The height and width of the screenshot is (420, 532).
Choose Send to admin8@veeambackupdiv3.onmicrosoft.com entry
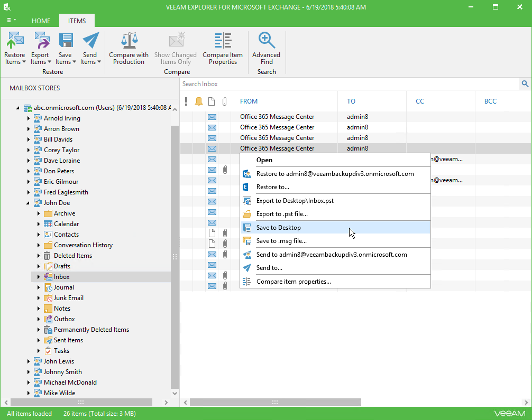click(335, 255)
